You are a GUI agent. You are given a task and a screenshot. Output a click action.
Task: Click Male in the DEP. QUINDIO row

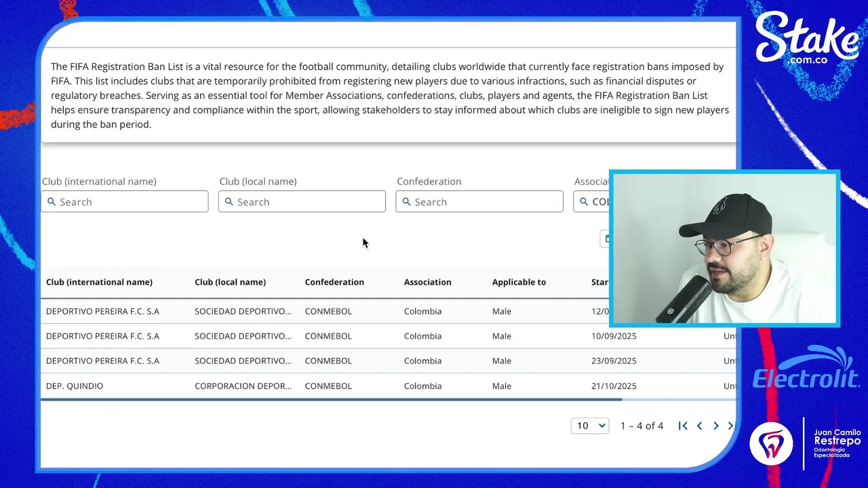(x=502, y=386)
